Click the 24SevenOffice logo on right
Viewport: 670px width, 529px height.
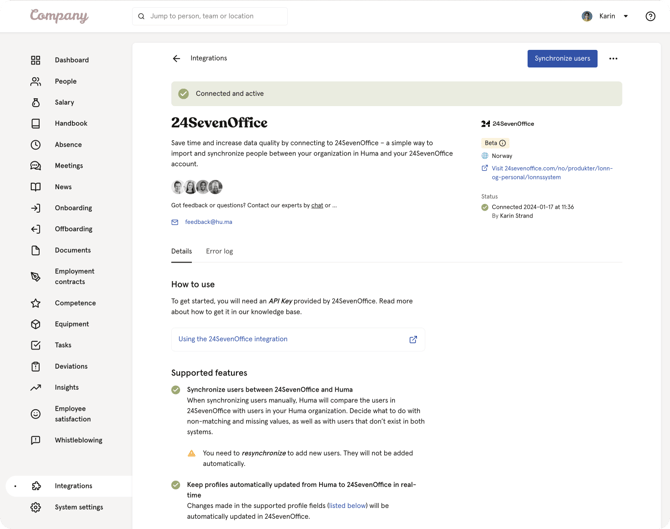click(x=507, y=124)
